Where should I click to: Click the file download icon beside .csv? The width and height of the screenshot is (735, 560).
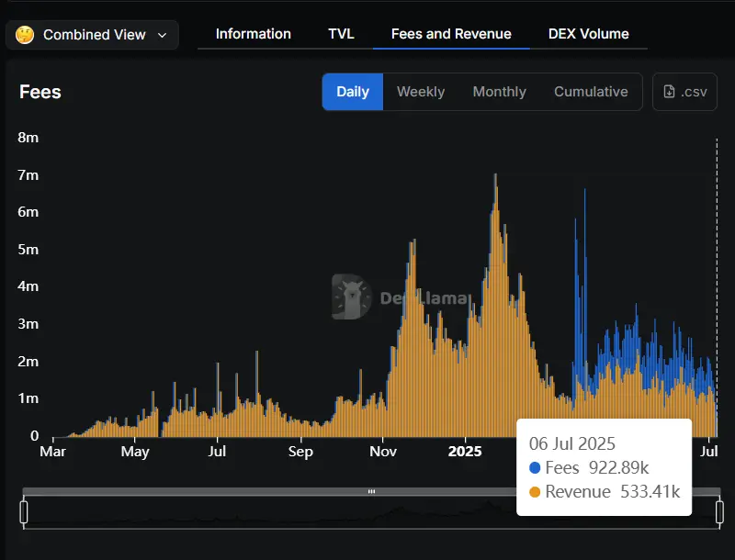669,92
